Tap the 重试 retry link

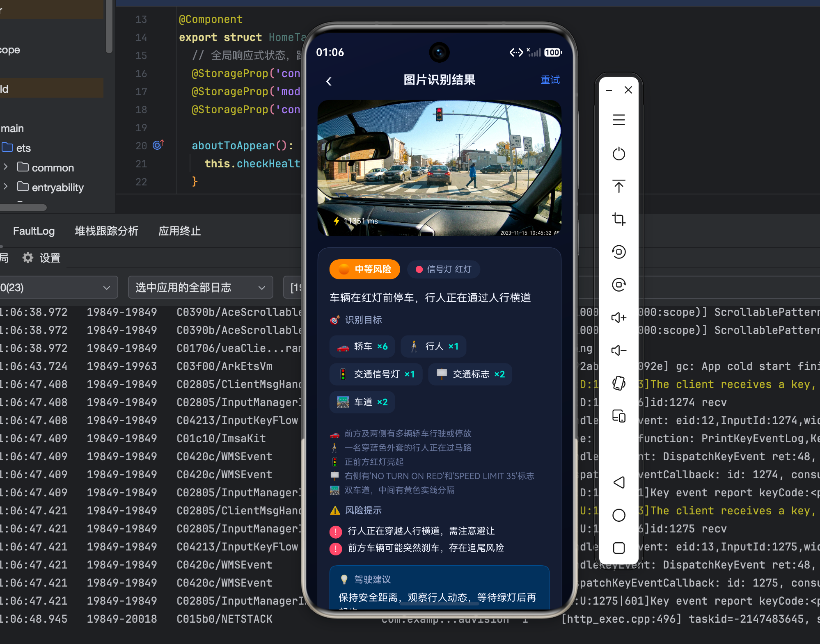550,80
